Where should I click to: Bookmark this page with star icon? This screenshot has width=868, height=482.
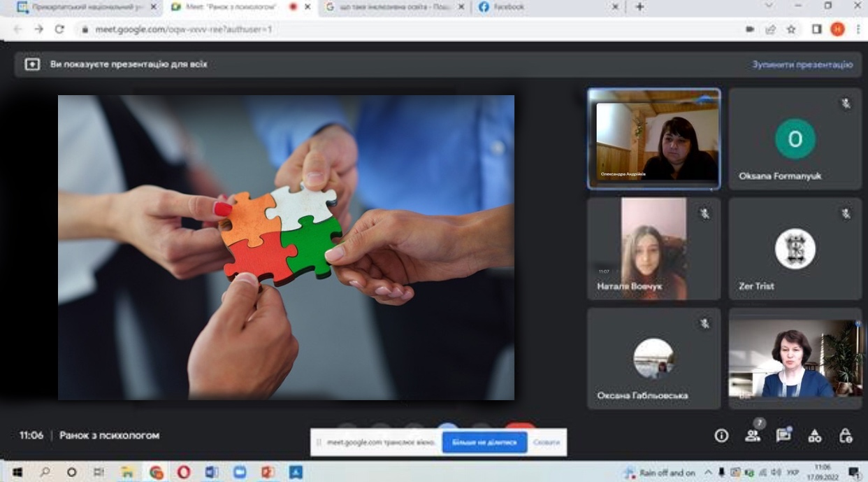point(791,29)
